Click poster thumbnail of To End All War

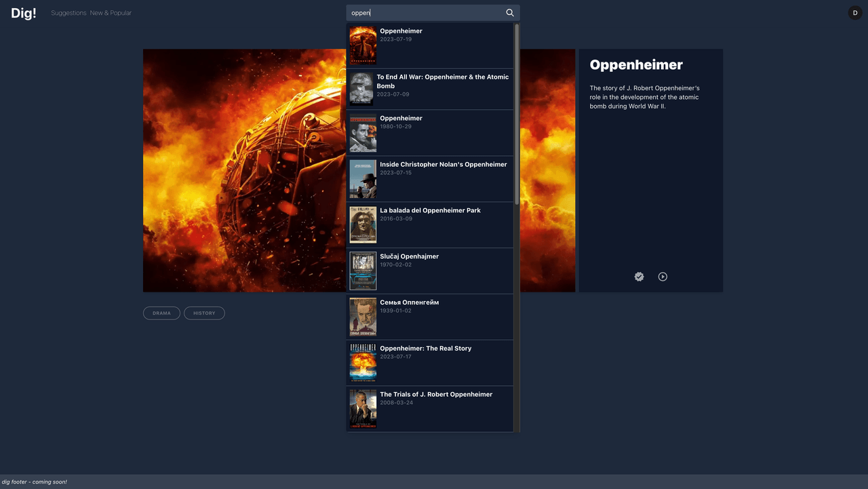coord(361,89)
